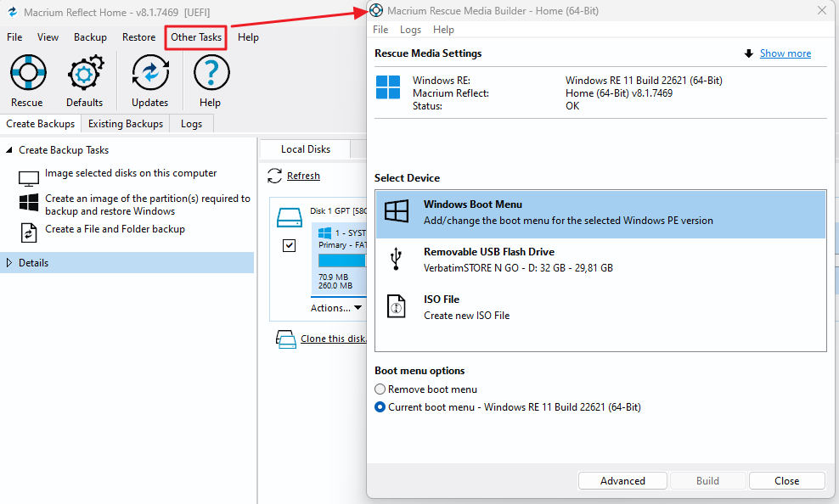Choose Create a File and Folder backup

[115, 229]
